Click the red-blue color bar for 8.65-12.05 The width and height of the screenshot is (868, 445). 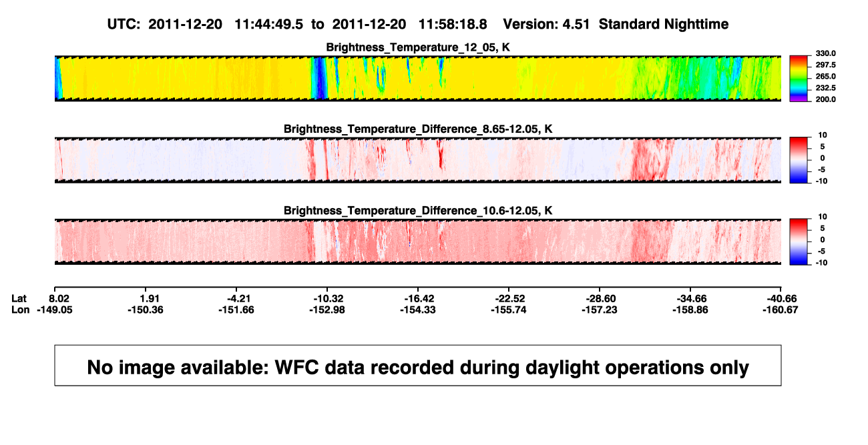click(799, 160)
